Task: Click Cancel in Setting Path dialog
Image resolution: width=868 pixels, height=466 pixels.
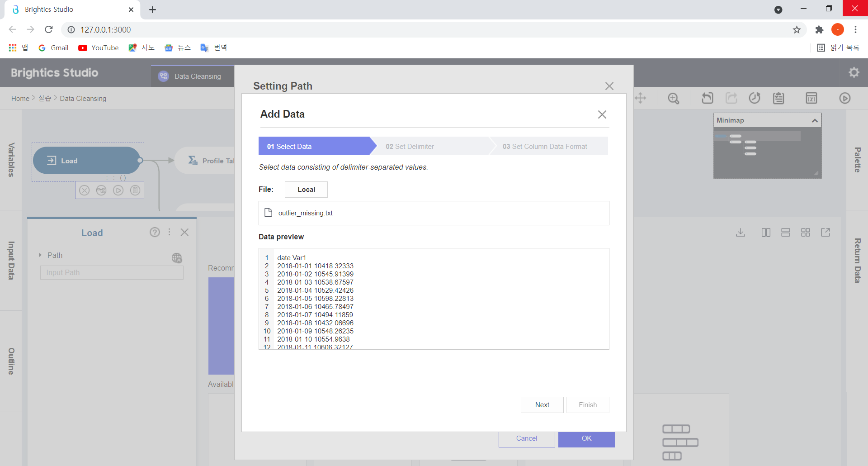Action: pos(527,439)
